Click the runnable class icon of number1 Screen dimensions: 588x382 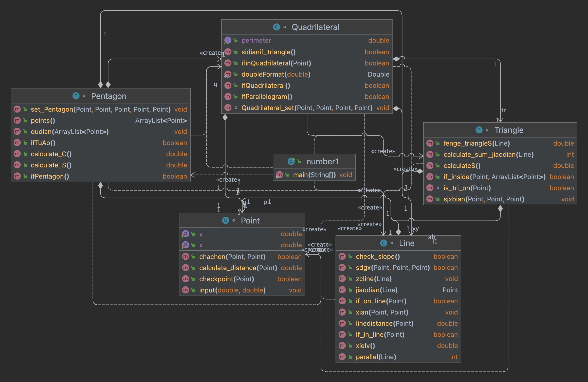291,161
